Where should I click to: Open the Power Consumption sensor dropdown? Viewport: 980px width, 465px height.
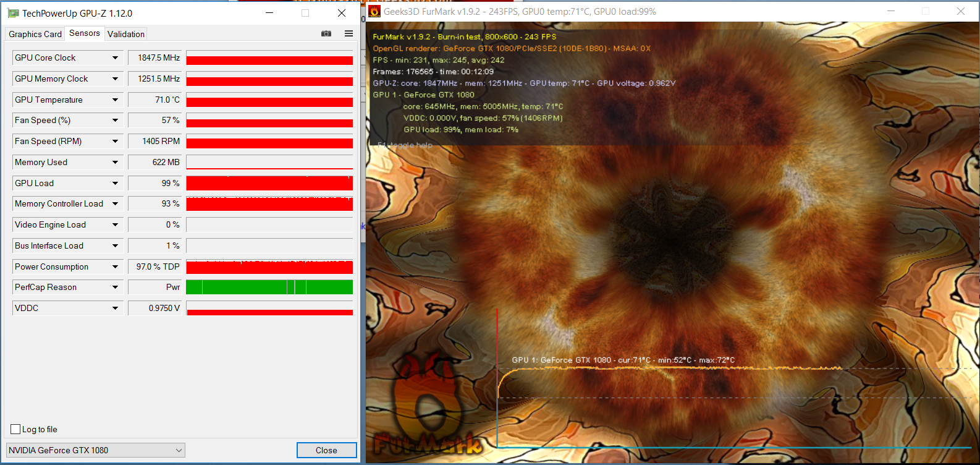115,267
